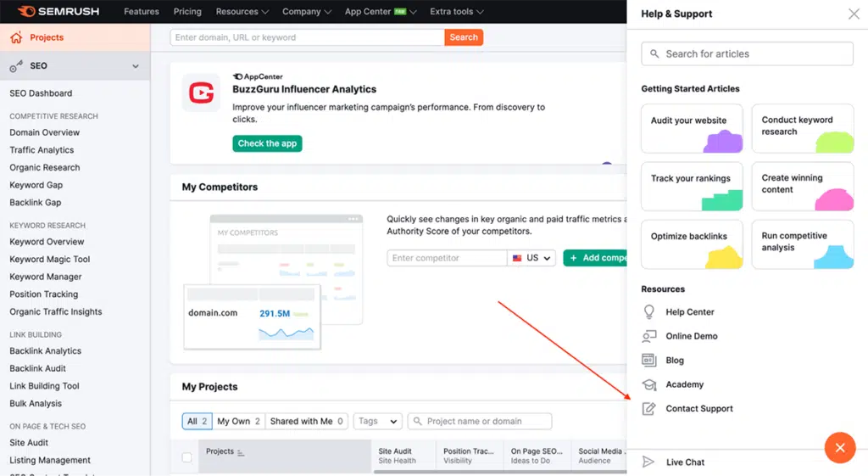Open the Extra tools dropdown

click(x=457, y=12)
